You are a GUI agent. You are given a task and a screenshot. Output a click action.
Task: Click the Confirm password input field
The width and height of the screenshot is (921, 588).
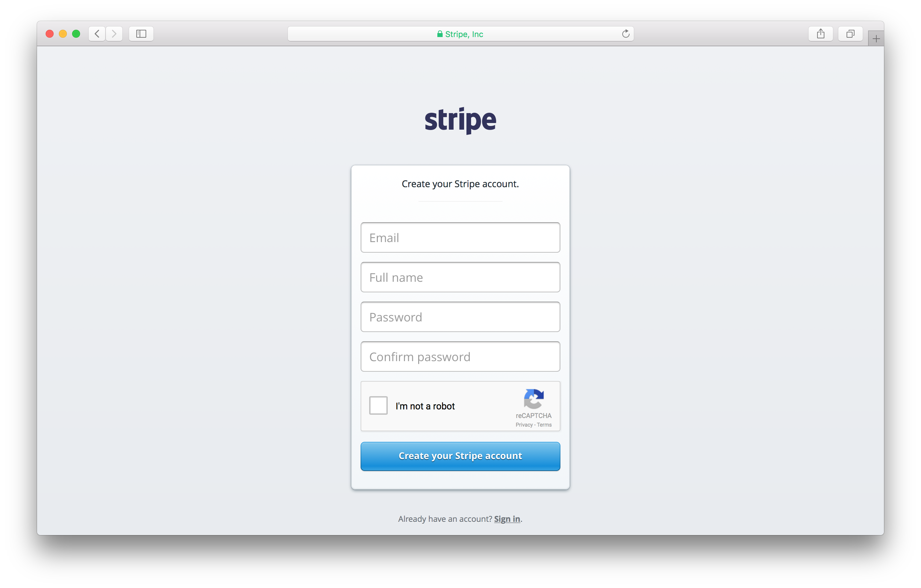460,357
